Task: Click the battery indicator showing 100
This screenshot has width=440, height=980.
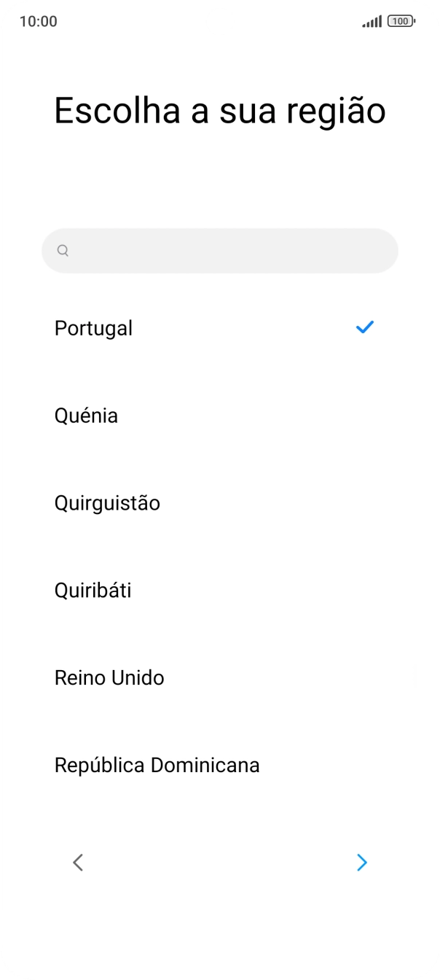Action: tap(401, 21)
